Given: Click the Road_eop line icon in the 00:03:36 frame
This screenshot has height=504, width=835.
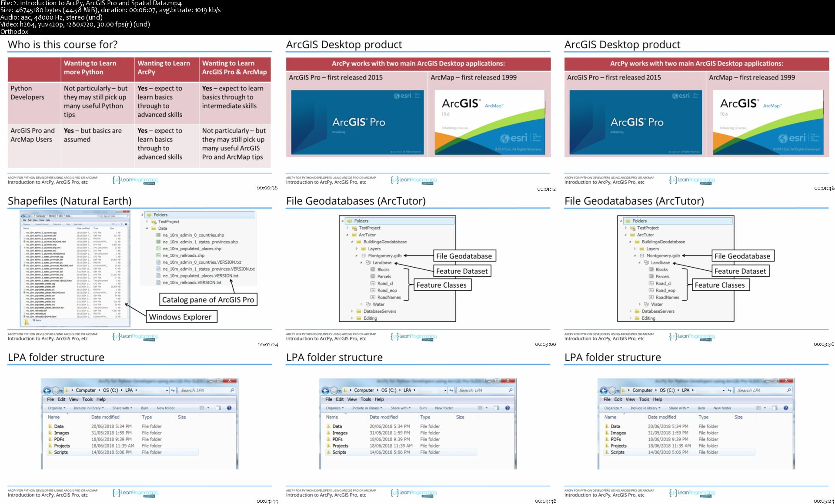Looking at the screenshot, I should pos(651,290).
